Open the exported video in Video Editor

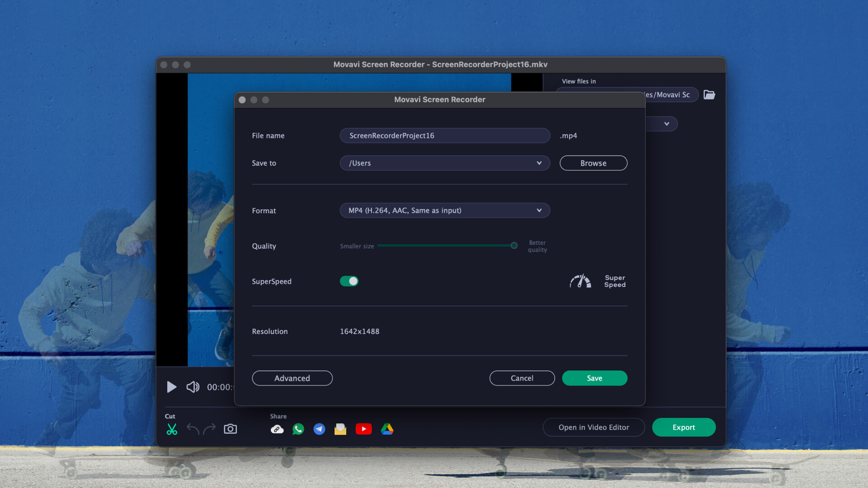click(594, 427)
